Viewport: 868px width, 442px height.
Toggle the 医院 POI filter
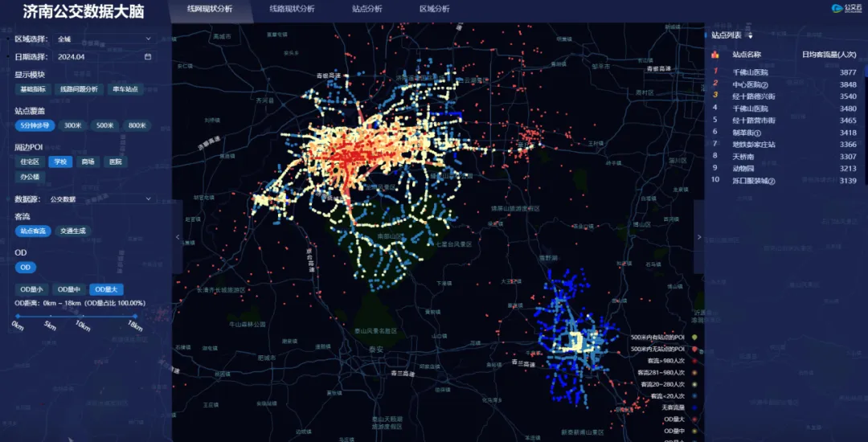115,162
